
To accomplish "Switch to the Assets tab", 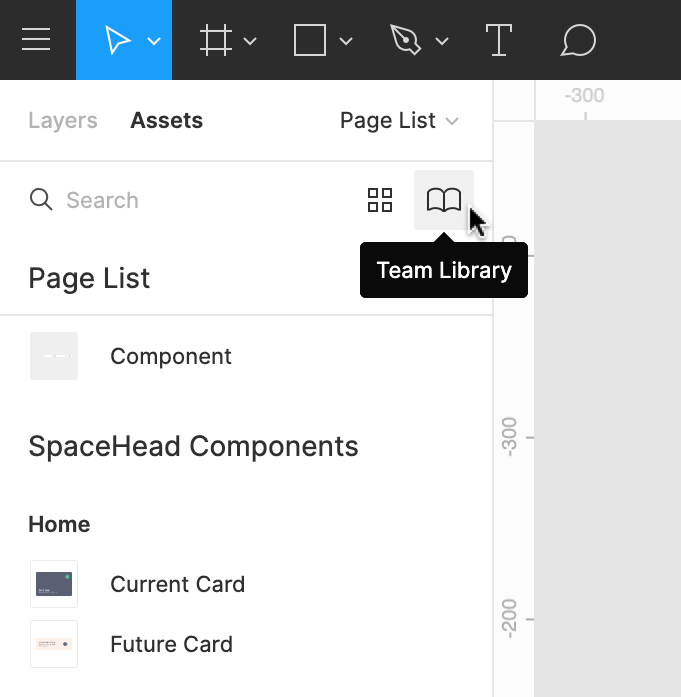I will (166, 121).
